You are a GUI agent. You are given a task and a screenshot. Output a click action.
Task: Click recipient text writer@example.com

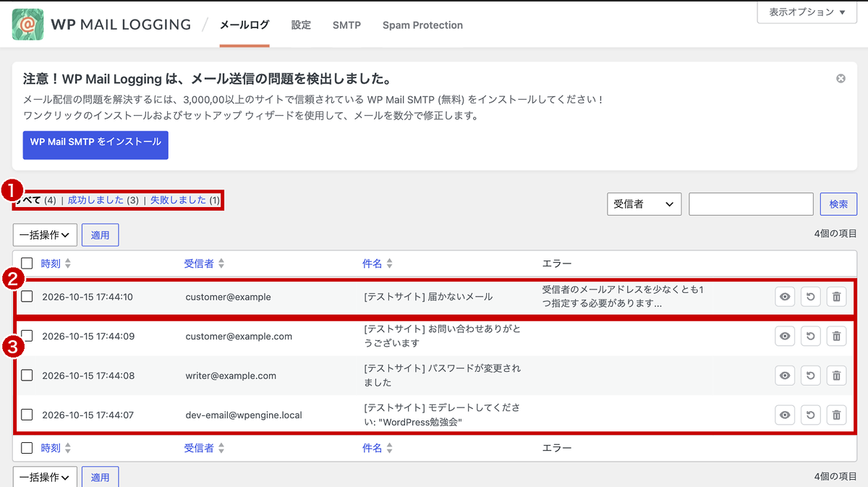click(231, 376)
